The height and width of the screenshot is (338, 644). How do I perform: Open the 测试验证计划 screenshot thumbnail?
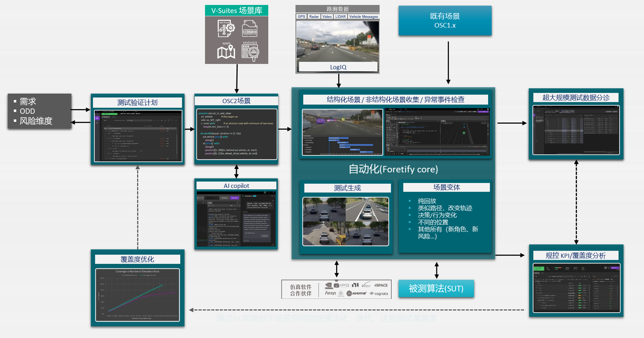point(137,136)
